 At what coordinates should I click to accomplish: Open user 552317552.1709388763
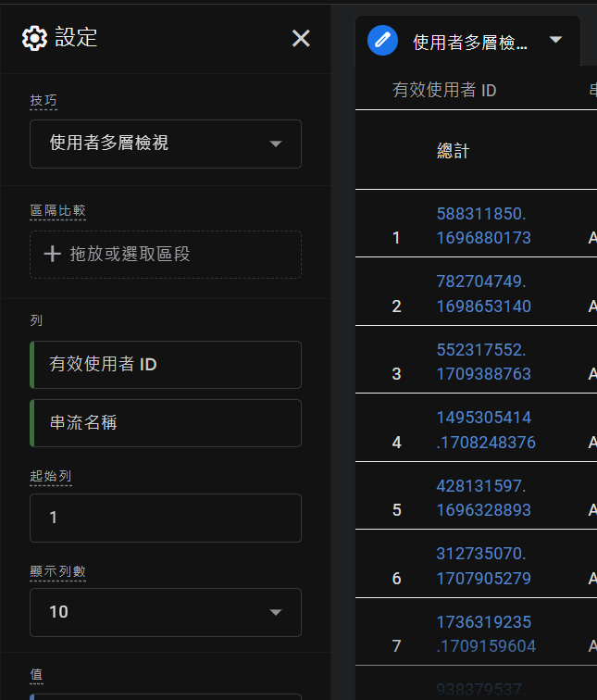pos(484,362)
